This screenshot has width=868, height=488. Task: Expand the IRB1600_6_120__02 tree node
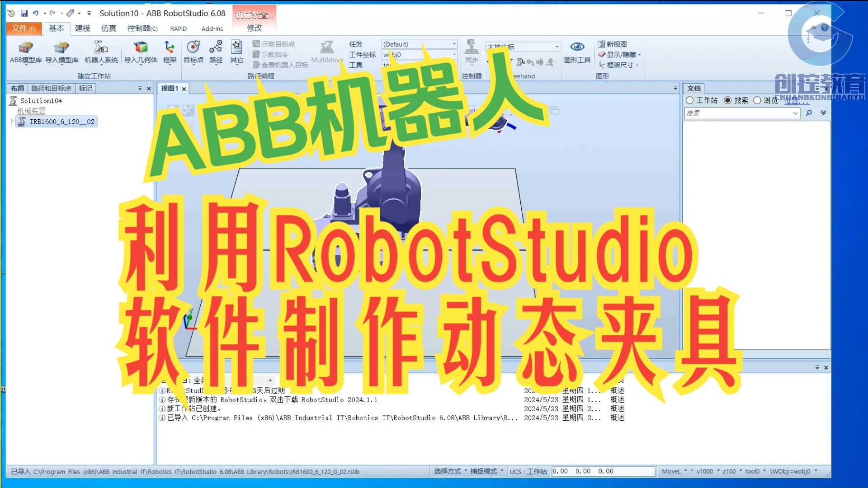coord(12,121)
